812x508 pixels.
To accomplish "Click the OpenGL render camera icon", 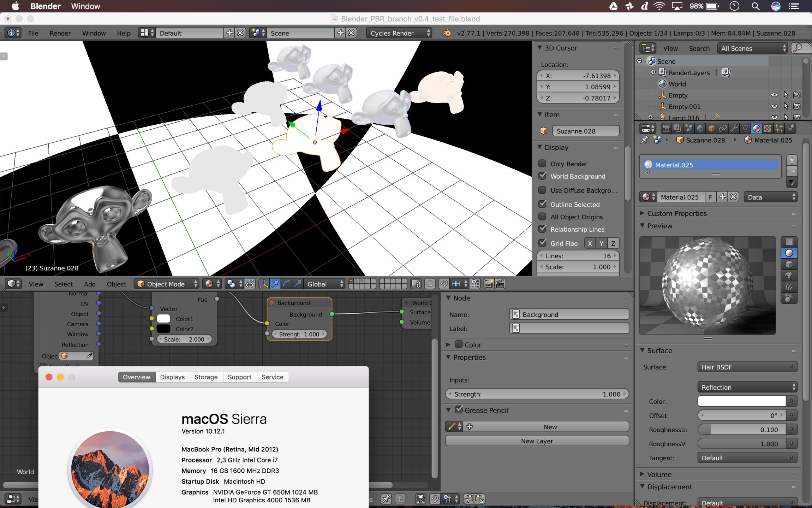I will 489,284.
